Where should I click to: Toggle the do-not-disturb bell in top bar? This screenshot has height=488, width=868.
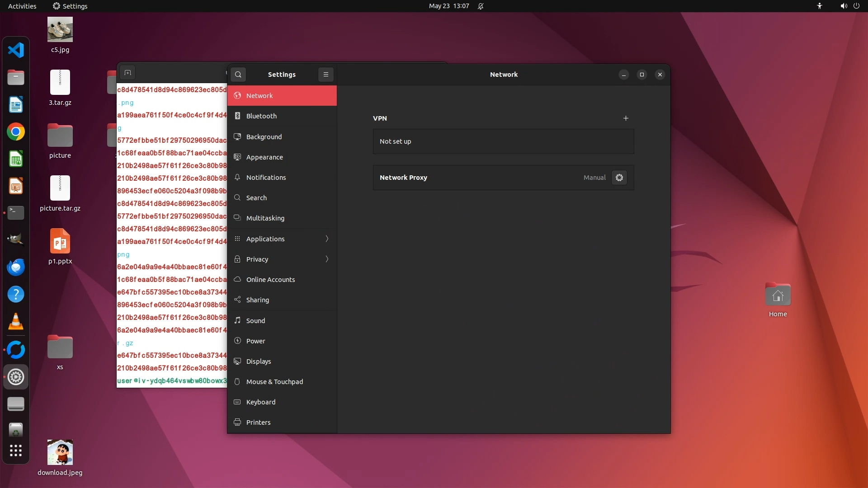pos(481,6)
